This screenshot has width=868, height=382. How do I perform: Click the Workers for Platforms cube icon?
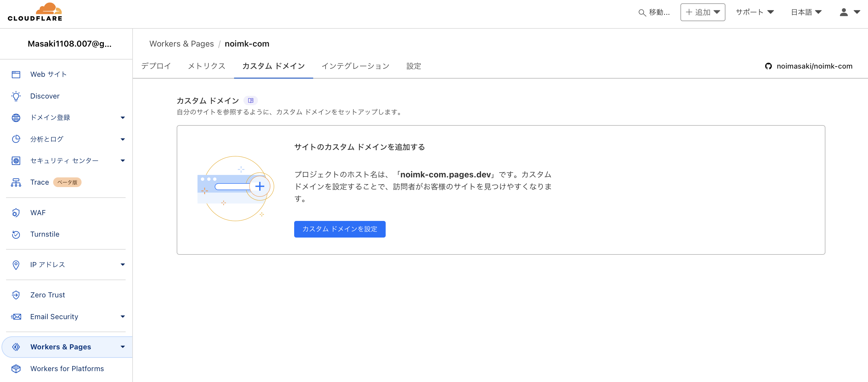click(x=16, y=368)
